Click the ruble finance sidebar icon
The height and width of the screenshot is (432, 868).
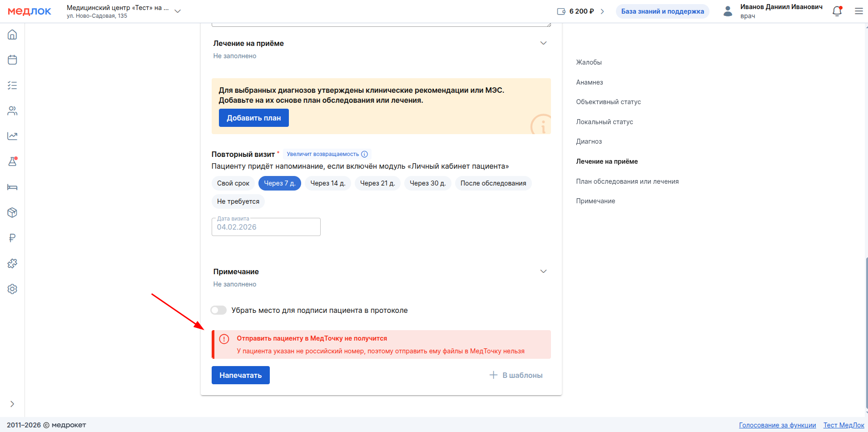point(12,238)
